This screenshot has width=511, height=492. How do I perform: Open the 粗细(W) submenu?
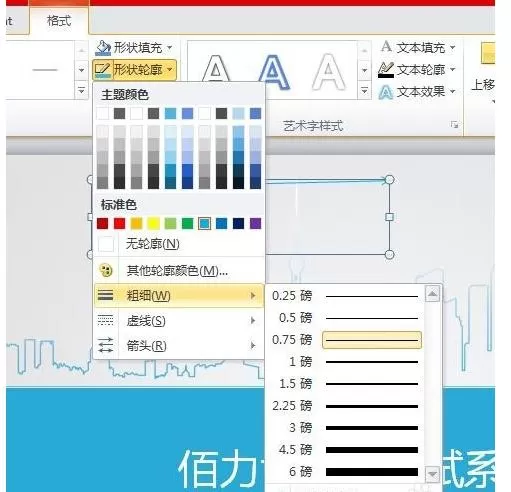(179, 295)
